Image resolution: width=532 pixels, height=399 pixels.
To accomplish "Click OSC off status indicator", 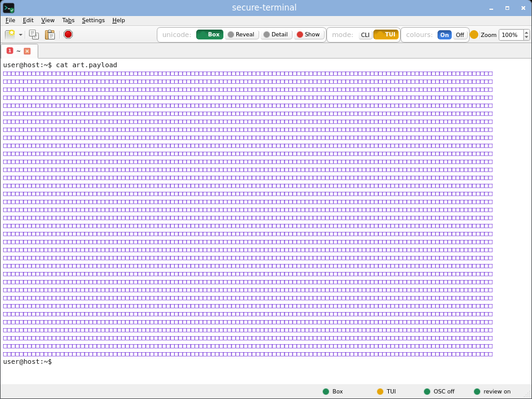I will pyautogui.click(x=439, y=392).
